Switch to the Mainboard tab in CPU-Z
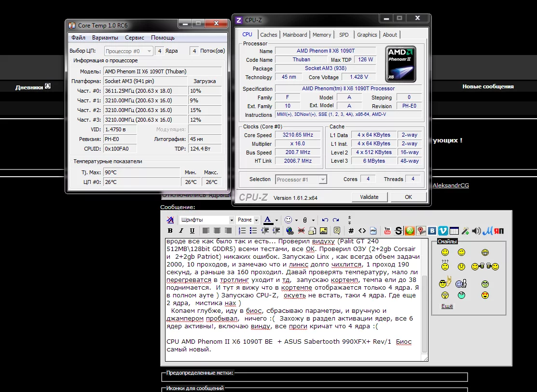 (294, 35)
